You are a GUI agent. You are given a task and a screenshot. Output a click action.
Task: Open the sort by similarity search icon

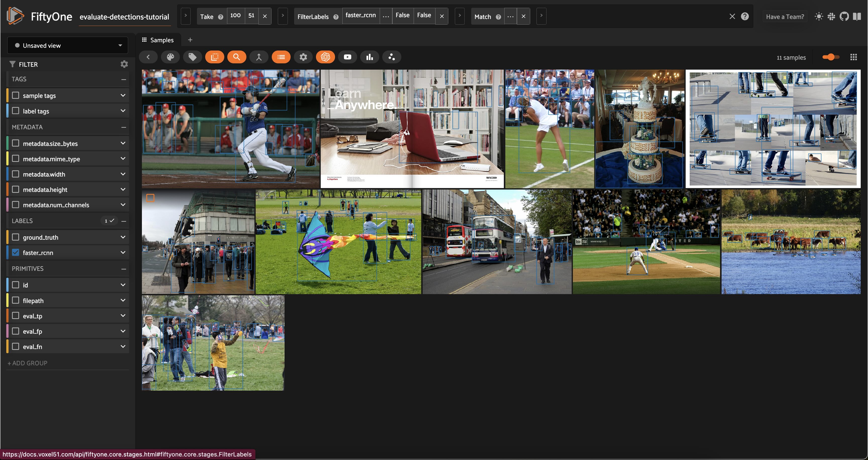[x=237, y=57]
